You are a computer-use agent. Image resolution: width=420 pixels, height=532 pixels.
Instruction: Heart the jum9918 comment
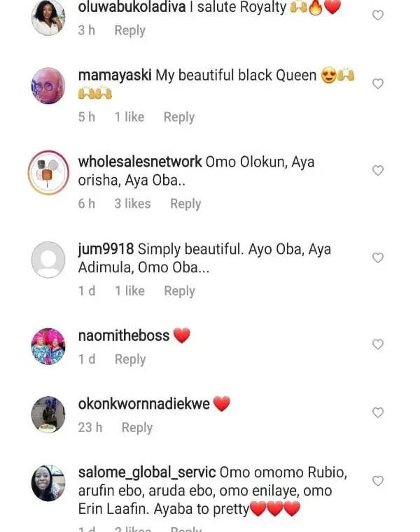377,258
